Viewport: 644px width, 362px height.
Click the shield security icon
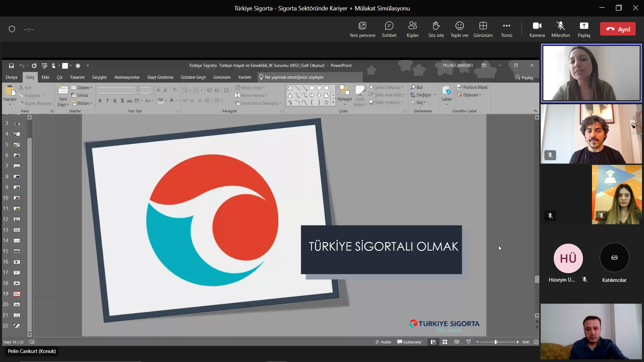(x=12, y=29)
